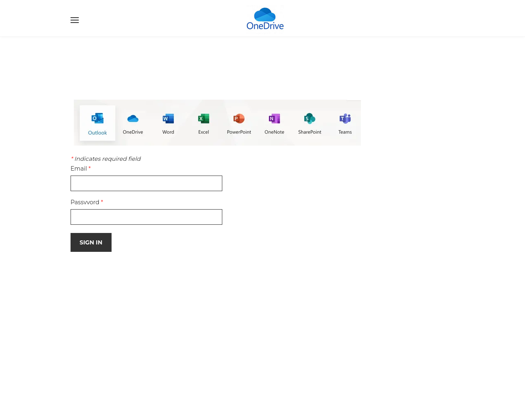Select the Excel app icon
This screenshot has height=420, width=525.
coord(203,119)
